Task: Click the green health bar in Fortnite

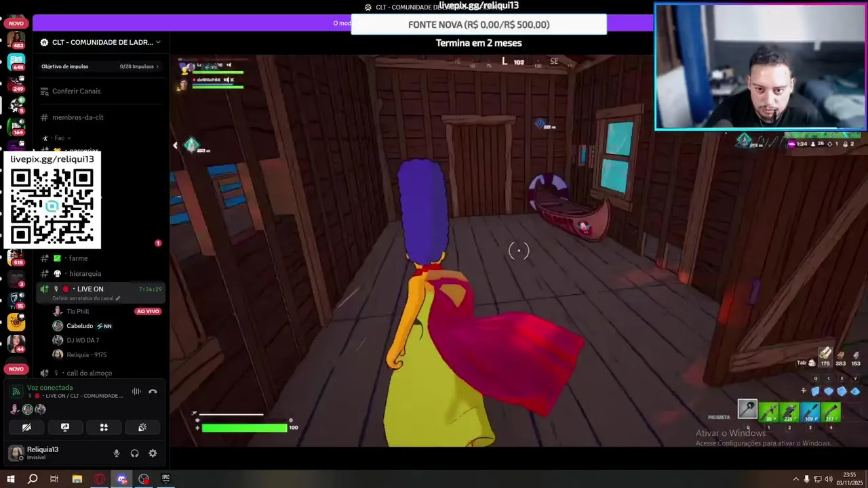Action: coord(244,428)
